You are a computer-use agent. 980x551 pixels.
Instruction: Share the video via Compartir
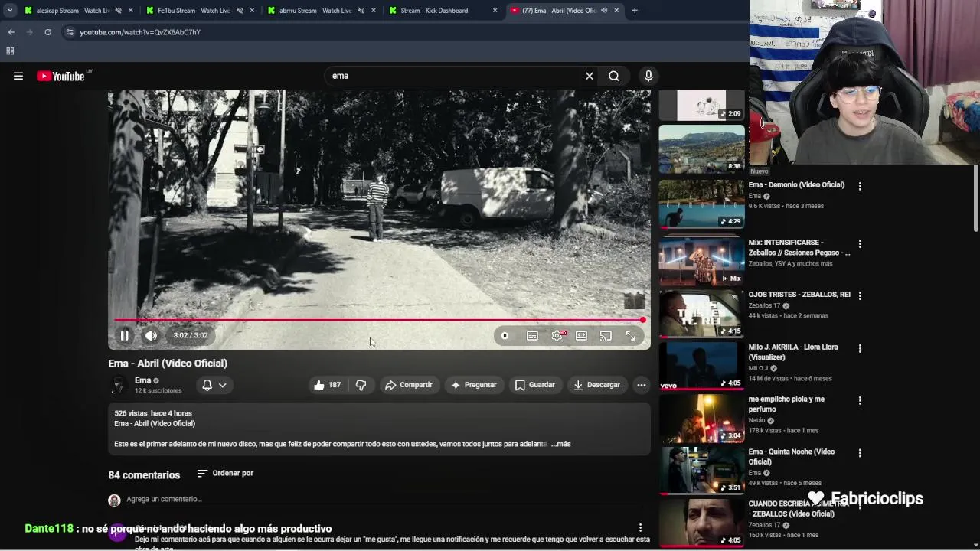point(409,385)
